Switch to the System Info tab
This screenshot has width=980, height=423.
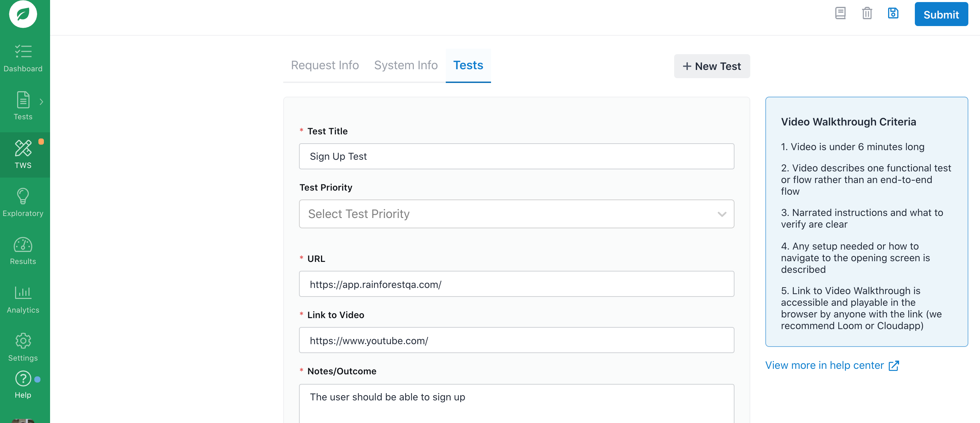pyautogui.click(x=406, y=65)
